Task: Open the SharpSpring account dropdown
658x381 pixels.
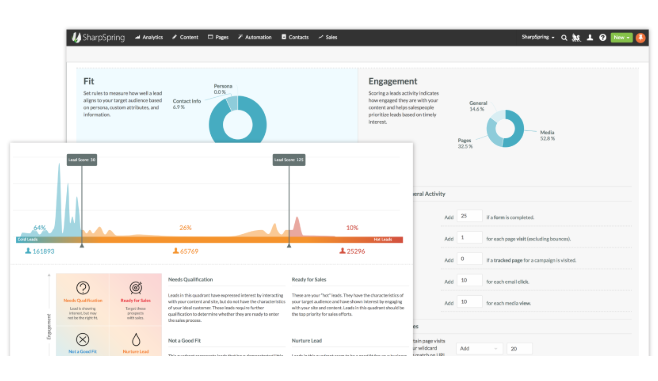Action: coord(538,37)
